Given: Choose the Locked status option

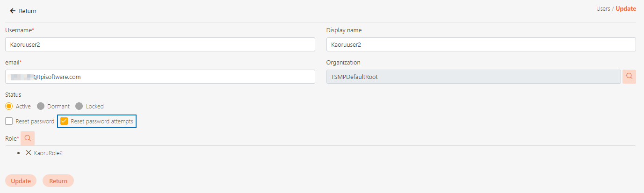Looking at the screenshot, I should (79, 106).
